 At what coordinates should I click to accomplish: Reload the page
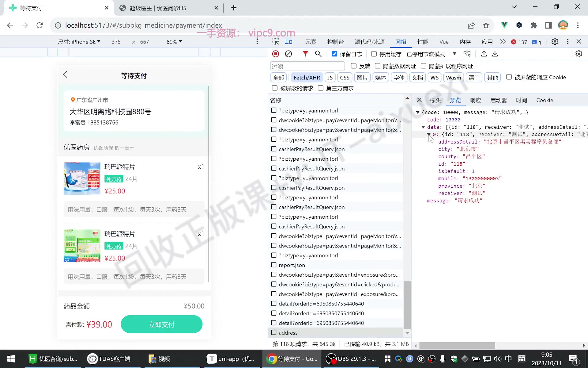coord(40,25)
